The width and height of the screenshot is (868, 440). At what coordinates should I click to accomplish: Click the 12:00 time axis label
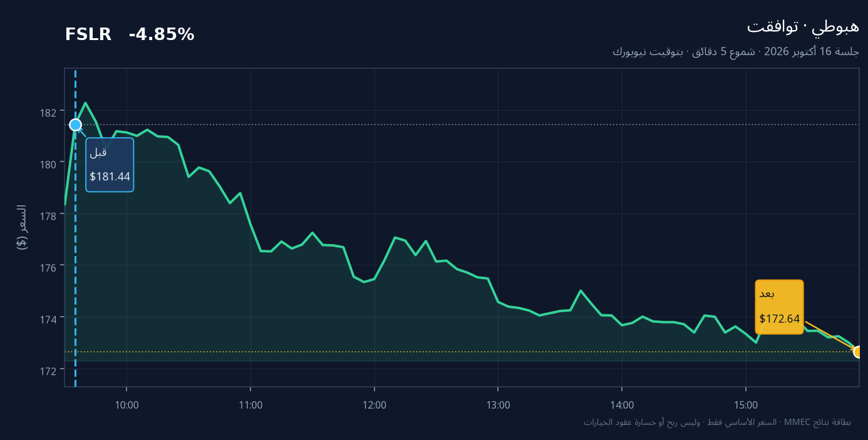pyautogui.click(x=374, y=405)
